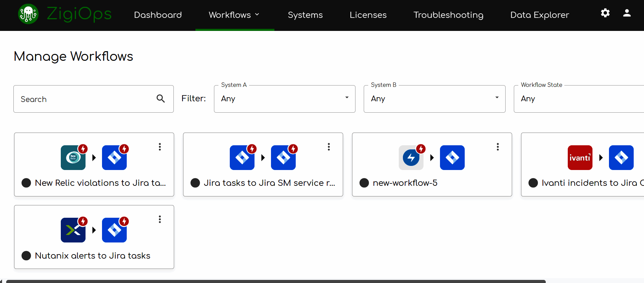Click the horizontal scrollbar at the bottom
644x283 pixels.
(x=275, y=281)
